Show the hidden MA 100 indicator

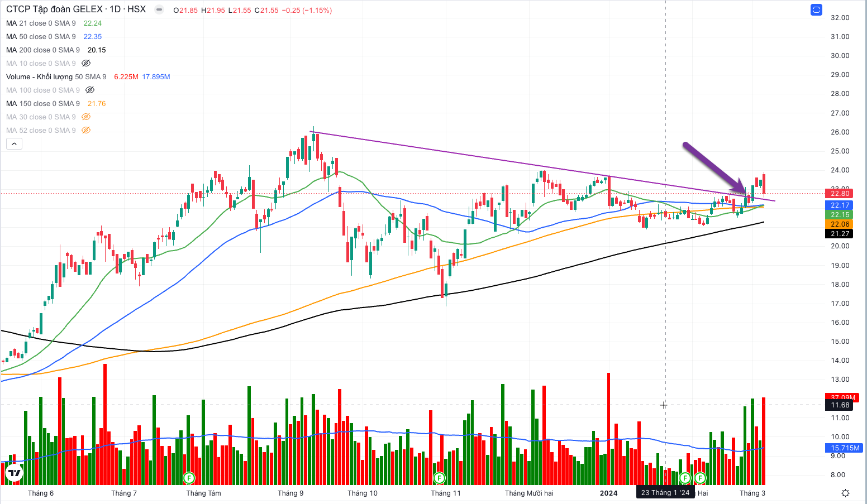[90, 90]
